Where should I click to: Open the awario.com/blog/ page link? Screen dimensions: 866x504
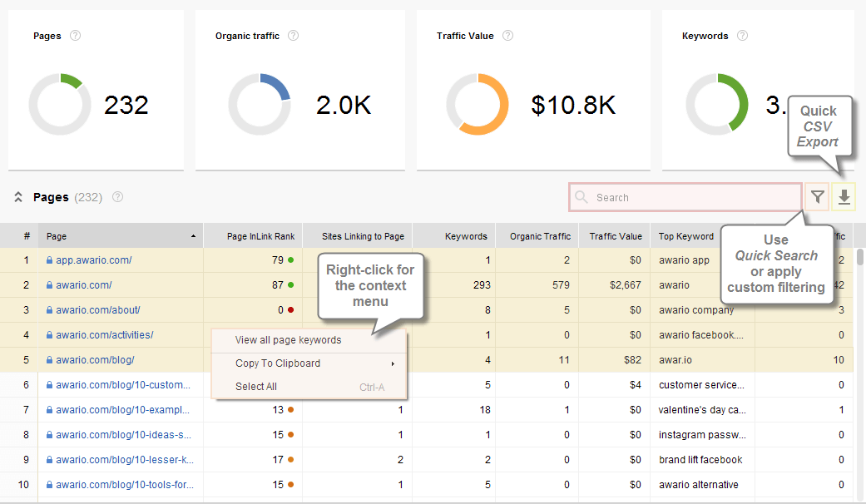[x=95, y=360]
